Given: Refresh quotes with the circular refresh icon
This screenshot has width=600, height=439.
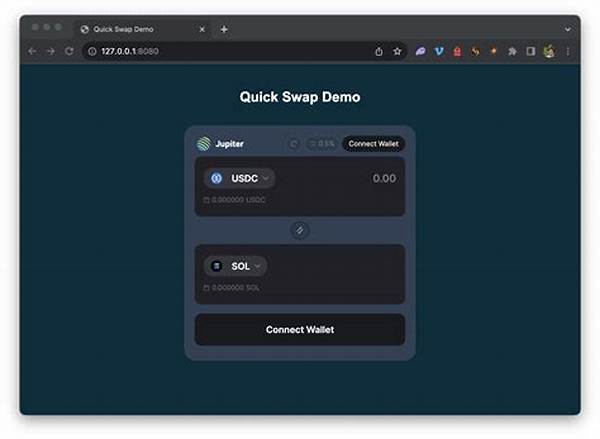Looking at the screenshot, I should tap(294, 144).
